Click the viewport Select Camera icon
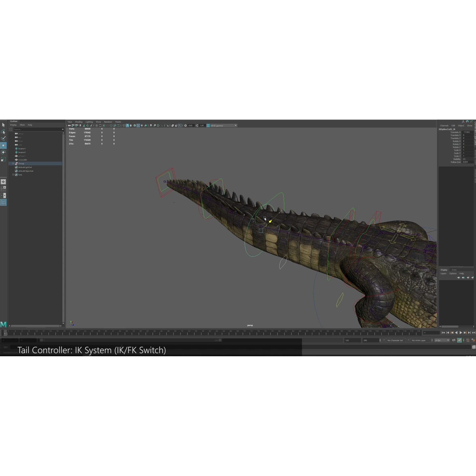 click(x=70, y=125)
